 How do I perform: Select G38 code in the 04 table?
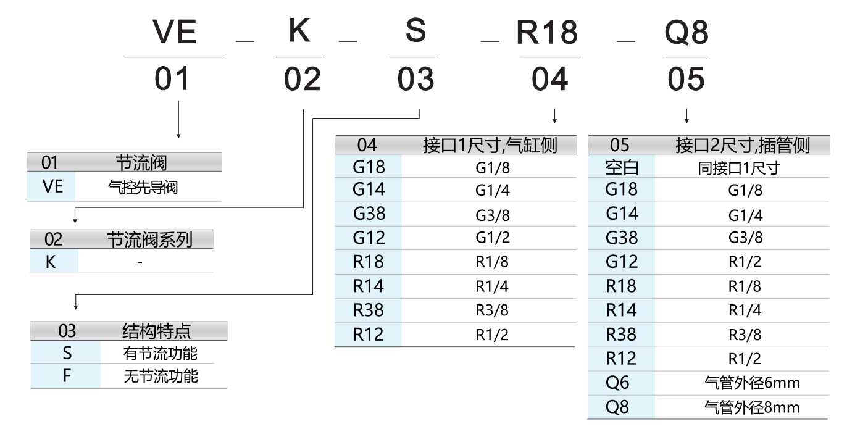pyautogui.click(x=369, y=214)
